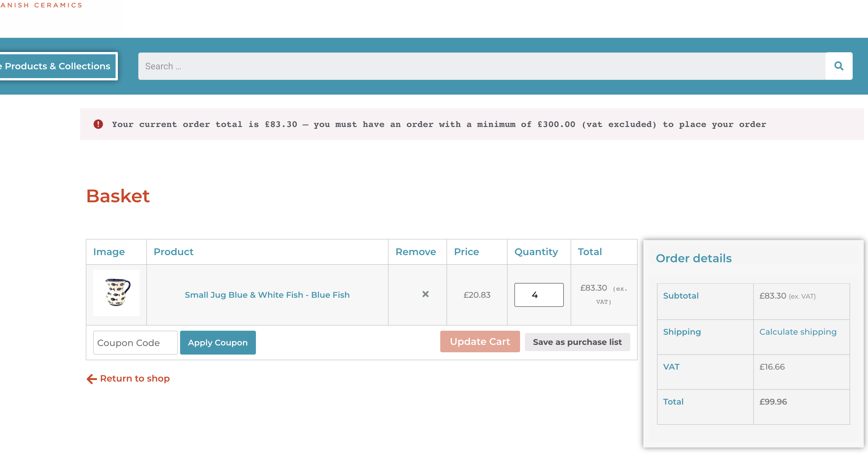Click the Spanish Ceramics logo text

coord(41,5)
